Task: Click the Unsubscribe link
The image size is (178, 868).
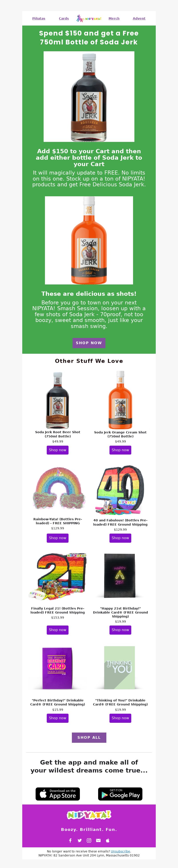Action: [x=121, y=851]
